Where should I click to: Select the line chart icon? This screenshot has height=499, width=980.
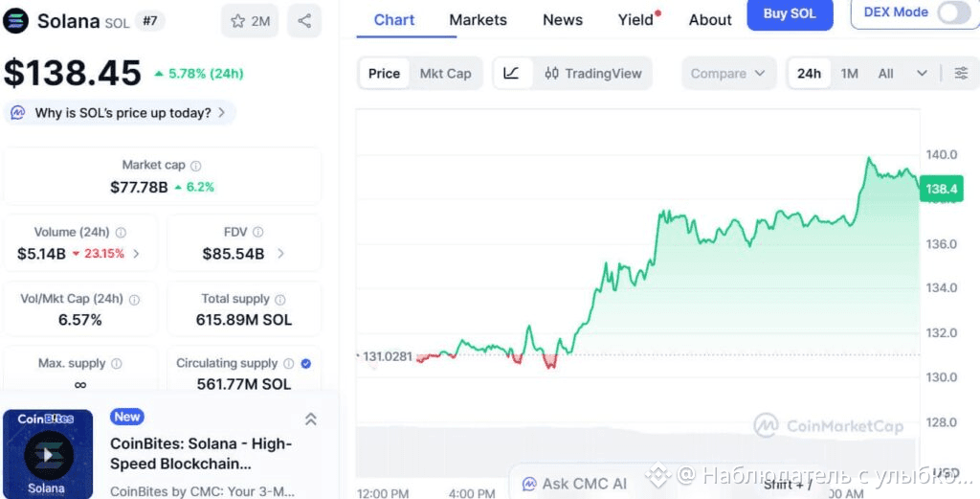pos(512,73)
